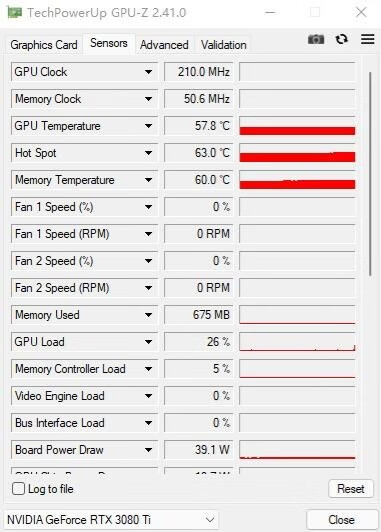This screenshot has height=532, width=381.
Task: Expand the Memory Used dropdown arrow
Action: (x=148, y=315)
